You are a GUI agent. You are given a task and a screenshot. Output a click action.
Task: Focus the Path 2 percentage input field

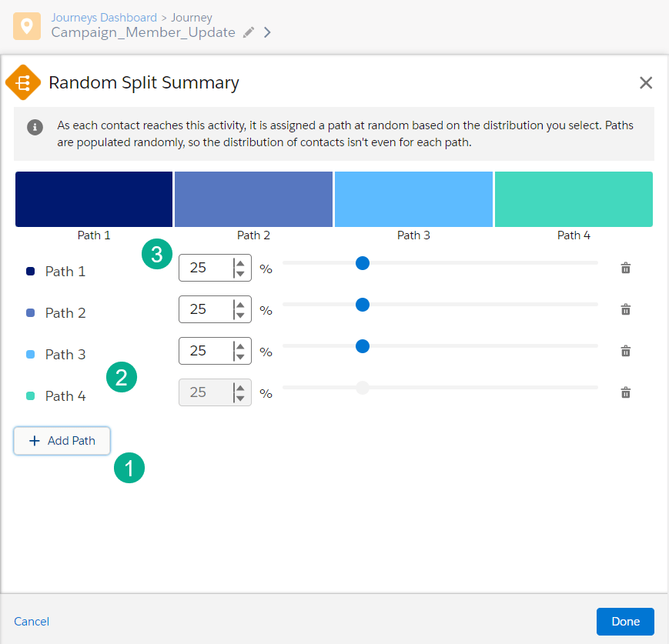coord(203,309)
